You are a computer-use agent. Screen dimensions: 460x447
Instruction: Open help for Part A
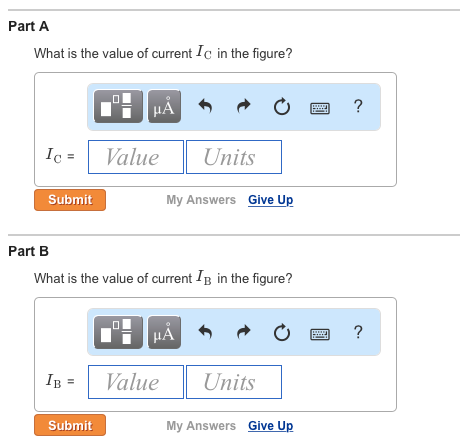pos(358,106)
